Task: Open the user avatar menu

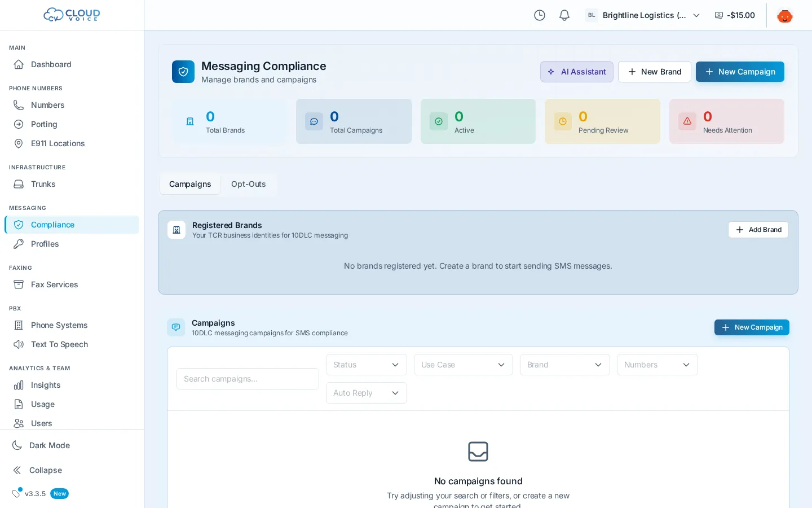Action: (785, 15)
